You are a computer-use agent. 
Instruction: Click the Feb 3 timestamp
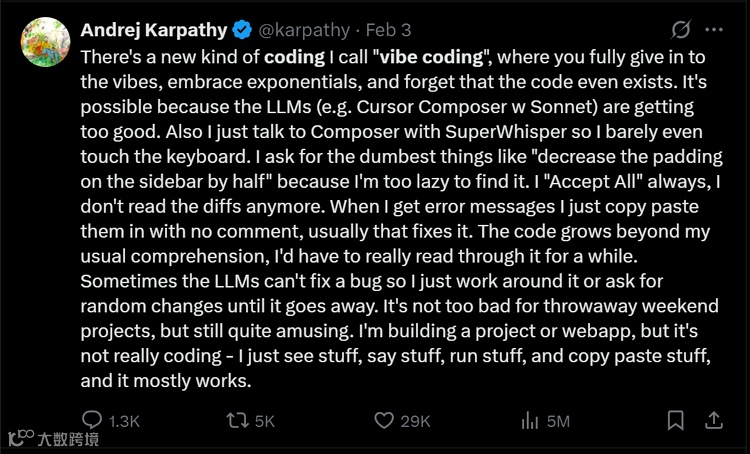(x=388, y=30)
